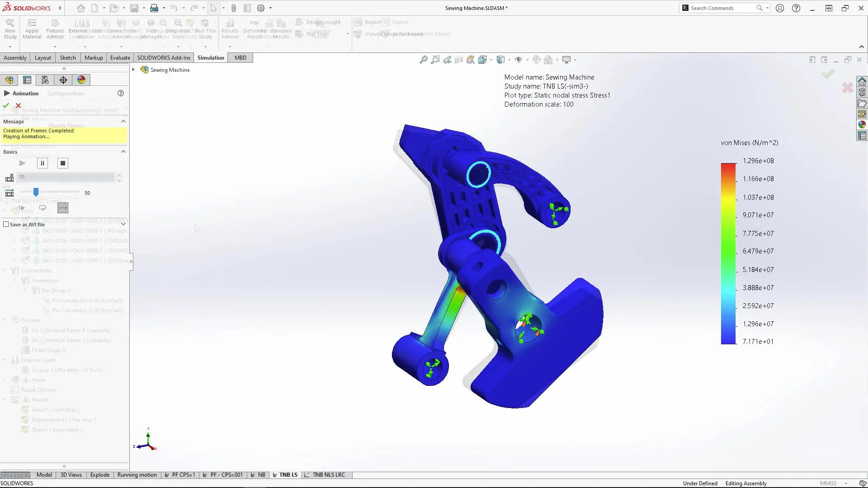This screenshot has width=868, height=488.
Task: Open the Home icon in quick access toolbar
Action: click(80, 8)
